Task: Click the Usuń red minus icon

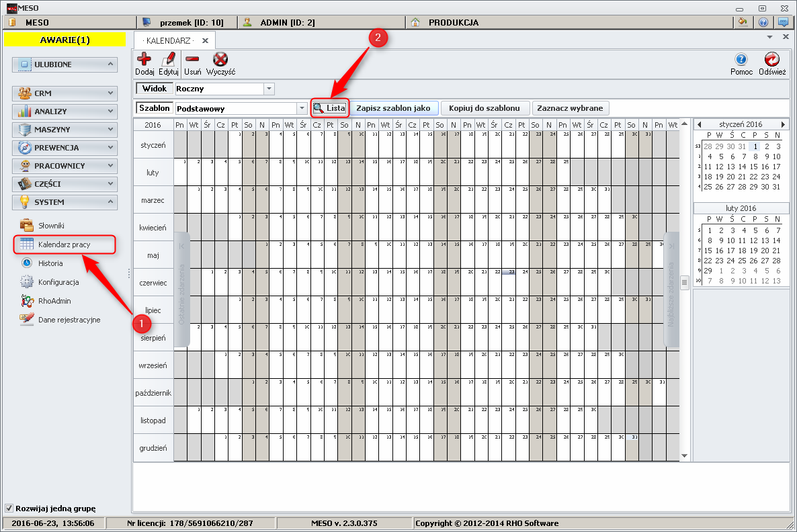Action: point(192,60)
